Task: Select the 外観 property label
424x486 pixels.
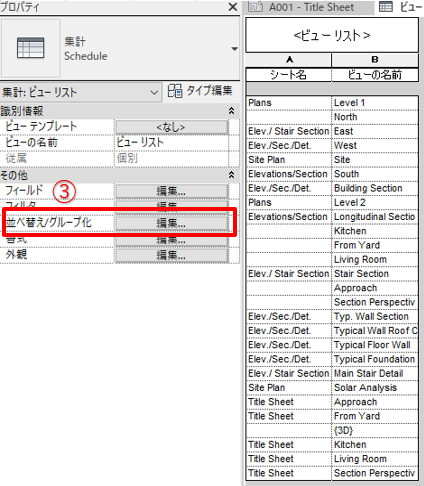Action: pyautogui.click(x=16, y=255)
